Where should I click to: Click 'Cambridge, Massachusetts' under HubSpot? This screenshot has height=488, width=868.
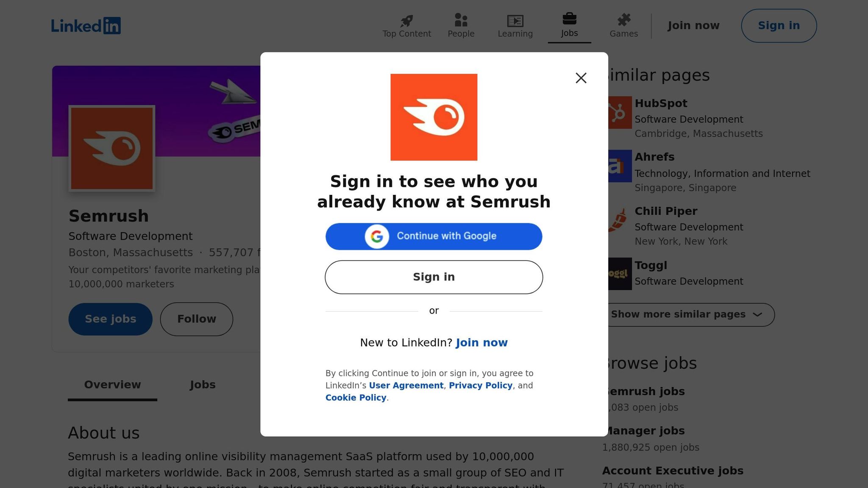(x=698, y=134)
